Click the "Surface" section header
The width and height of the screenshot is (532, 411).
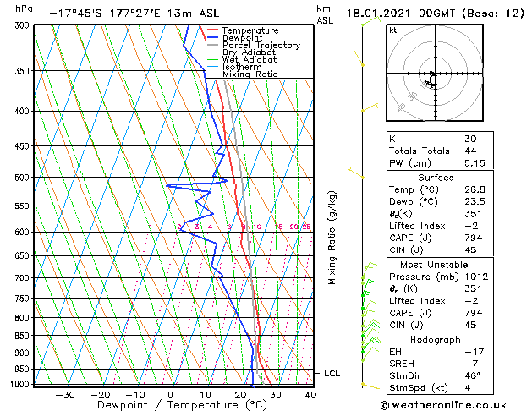(x=436, y=178)
